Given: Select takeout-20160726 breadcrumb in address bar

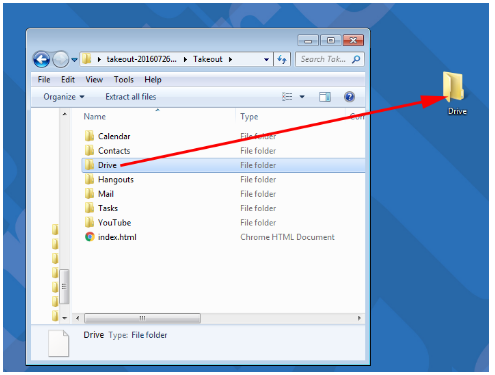Looking at the screenshot, I should pyautogui.click(x=141, y=59).
